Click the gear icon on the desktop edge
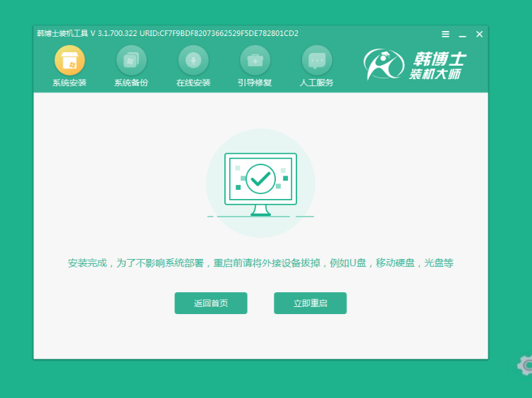This screenshot has width=532, height=398. (525, 365)
